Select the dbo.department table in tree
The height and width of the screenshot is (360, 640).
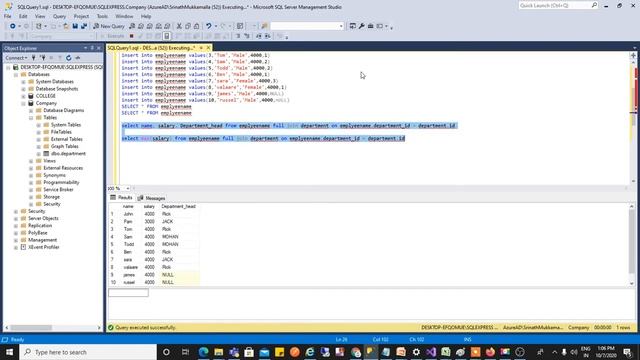[68, 154]
